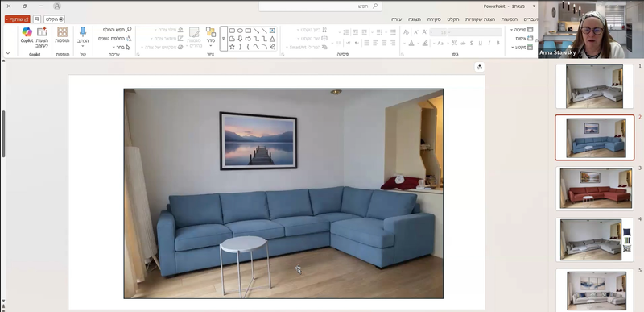The height and width of the screenshot is (312, 644).
Task: Select the triangle shape in the shapes gallery
Action: [272, 39]
